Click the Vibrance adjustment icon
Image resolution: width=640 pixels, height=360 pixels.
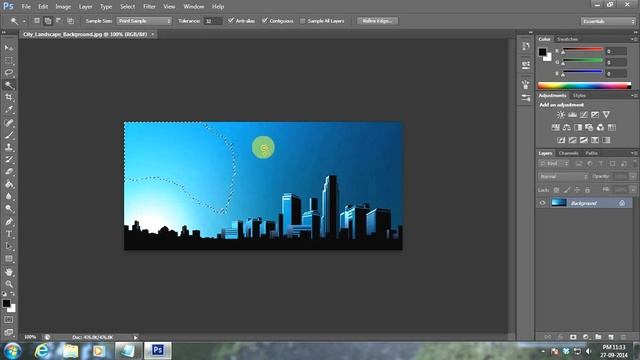[x=607, y=115]
